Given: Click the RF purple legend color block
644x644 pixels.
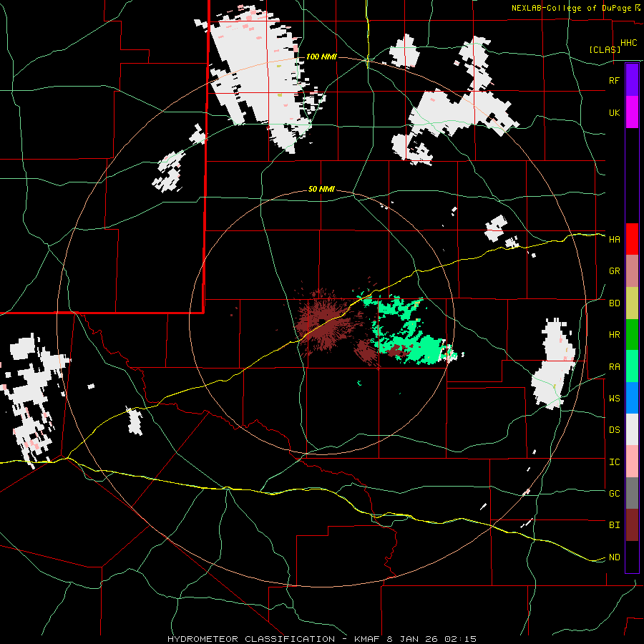Looking at the screenshot, I should point(632,80).
